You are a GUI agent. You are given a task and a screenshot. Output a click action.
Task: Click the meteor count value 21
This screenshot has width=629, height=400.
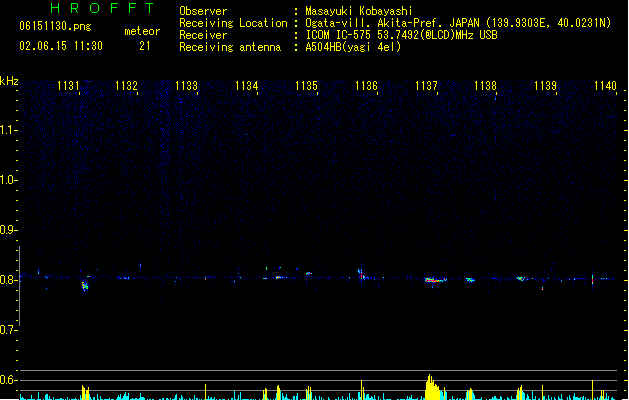(145, 46)
